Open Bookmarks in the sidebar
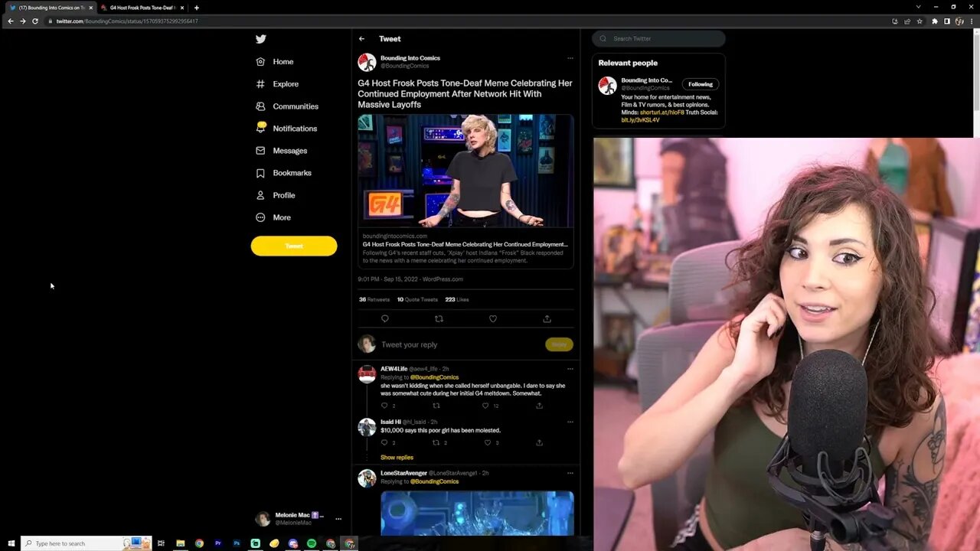Screen dimensions: 980x551 pos(283,173)
